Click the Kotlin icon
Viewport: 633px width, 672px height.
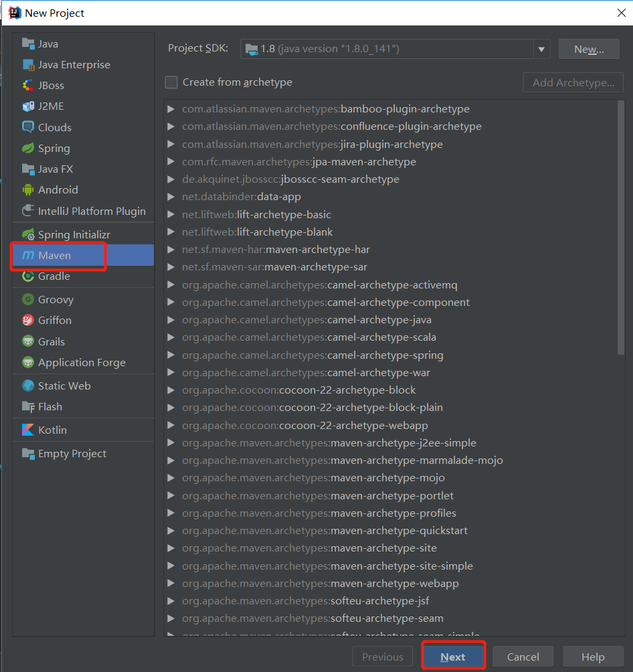(x=28, y=430)
